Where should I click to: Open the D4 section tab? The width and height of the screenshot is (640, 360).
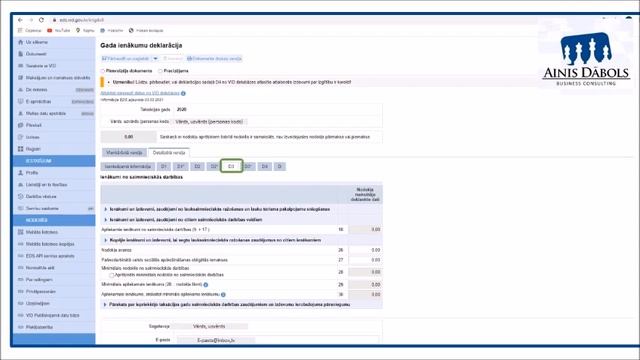pyautogui.click(x=264, y=167)
